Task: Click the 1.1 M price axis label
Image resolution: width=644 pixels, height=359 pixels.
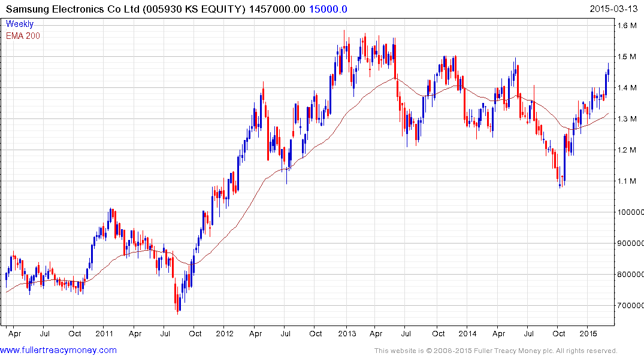Action: tap(627, 181)
